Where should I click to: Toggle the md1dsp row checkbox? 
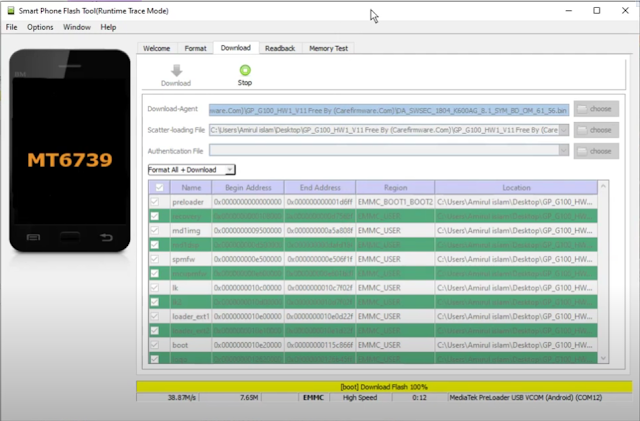click(x=155, y=245)
